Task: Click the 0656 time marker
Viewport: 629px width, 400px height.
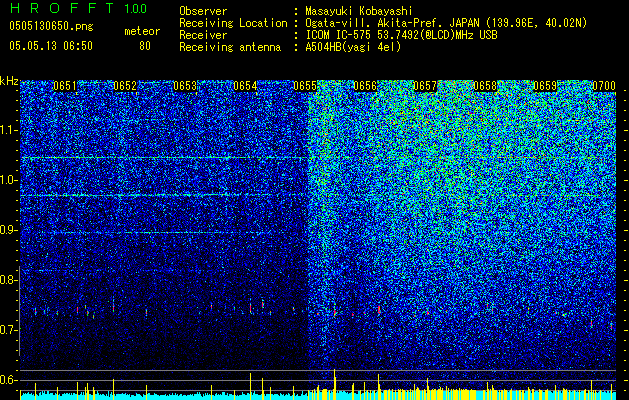Action: click(365, 86)
